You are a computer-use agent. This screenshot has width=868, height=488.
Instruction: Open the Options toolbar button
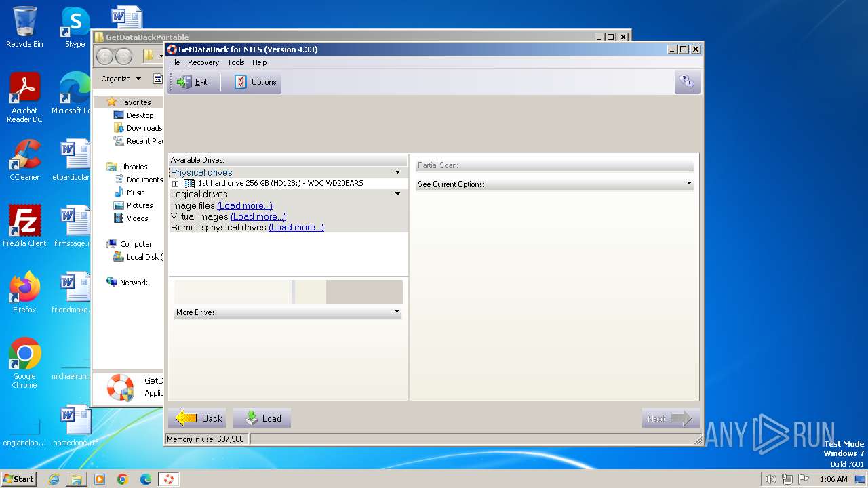point(255,82)
